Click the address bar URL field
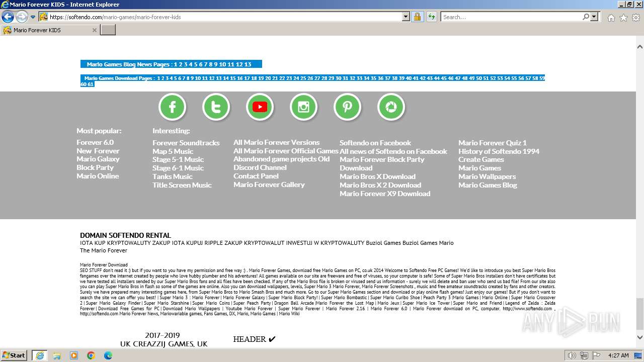644x362 pixels. pyautogui.click(x=224, y=17)
